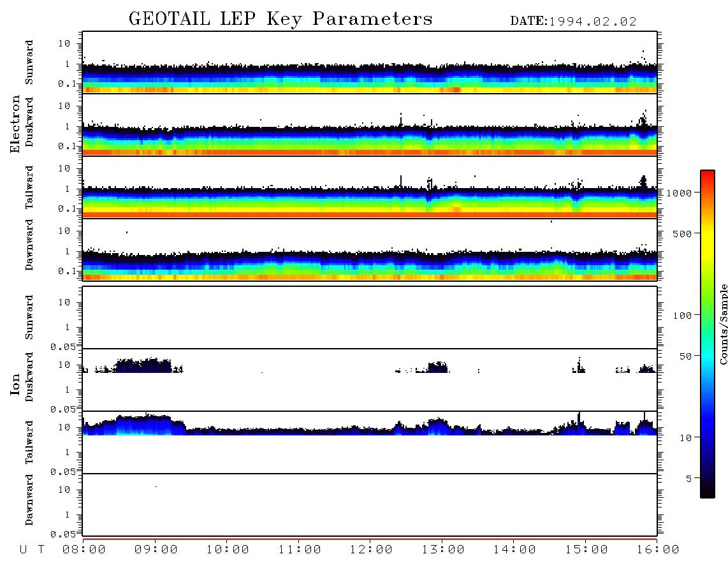Click the "15:00" time tick label
728x561 pixels.
tap(586, 550)
